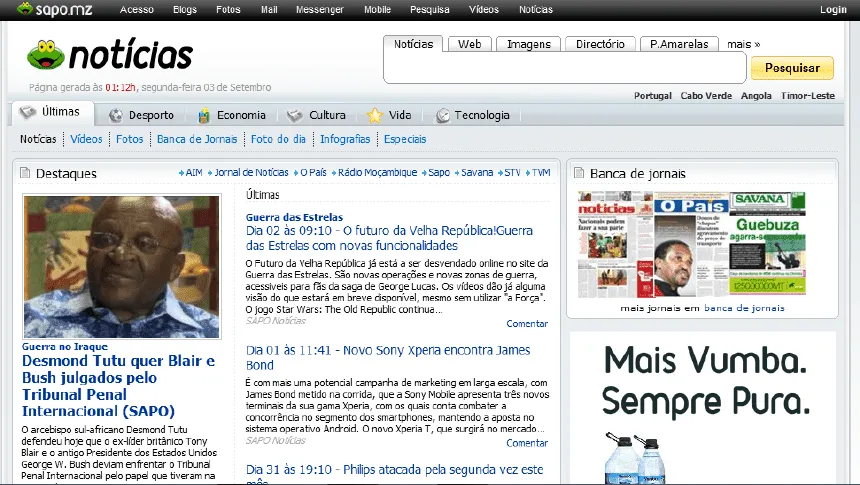
Task: Expand the 'mais »' search options
Action: coord(744,44)
